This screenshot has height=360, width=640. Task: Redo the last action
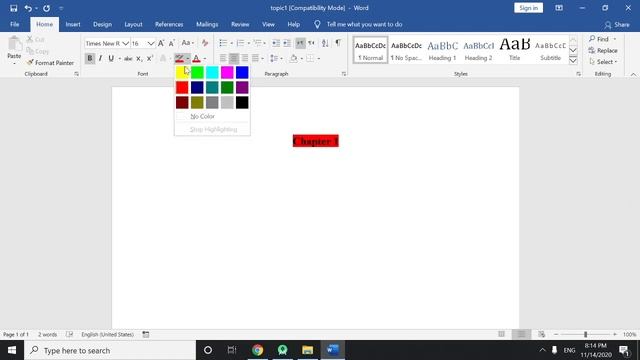click(47, 8)
